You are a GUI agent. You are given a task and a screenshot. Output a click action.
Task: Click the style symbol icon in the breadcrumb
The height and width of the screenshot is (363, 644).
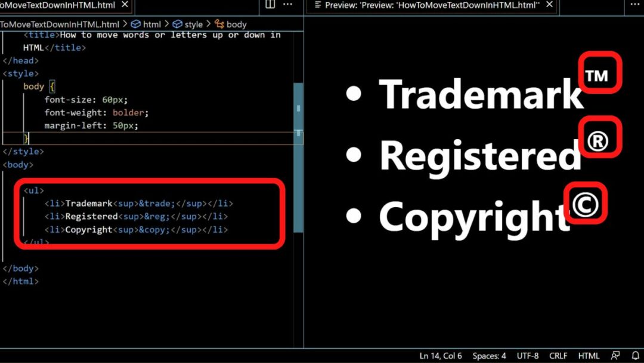coord(179,24)
